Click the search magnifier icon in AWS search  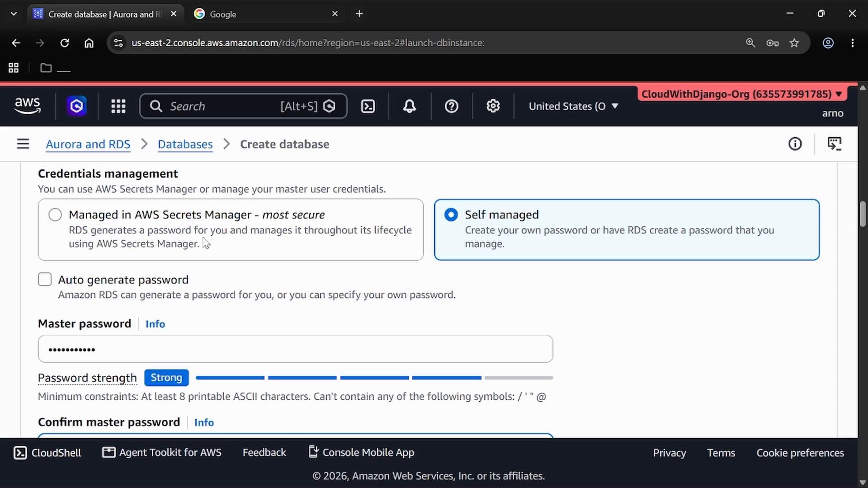[156, 106]
